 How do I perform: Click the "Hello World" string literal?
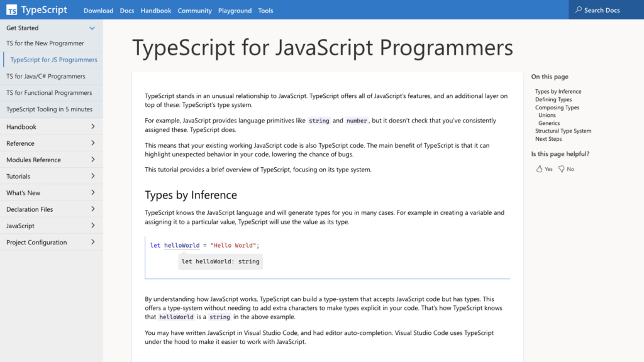pos(233,246)
